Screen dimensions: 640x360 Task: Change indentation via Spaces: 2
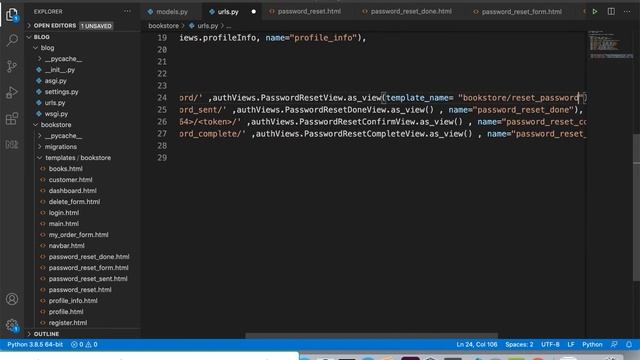tap(519, 344)
